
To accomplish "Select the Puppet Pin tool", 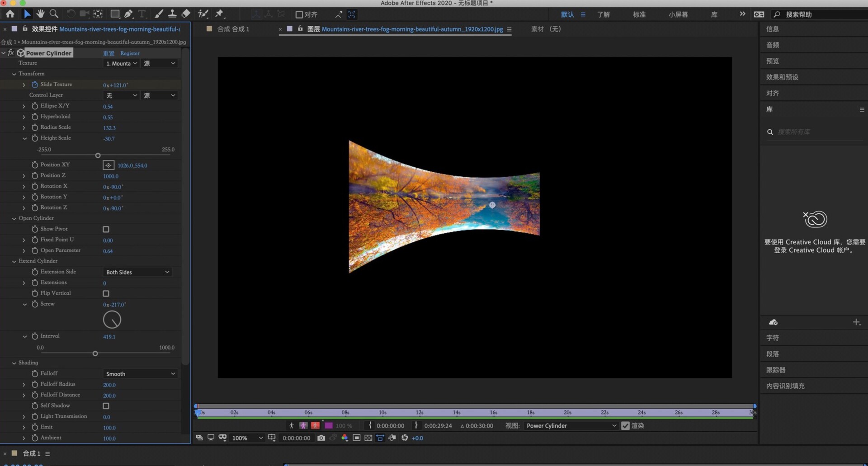I will (x=219, y=14).
